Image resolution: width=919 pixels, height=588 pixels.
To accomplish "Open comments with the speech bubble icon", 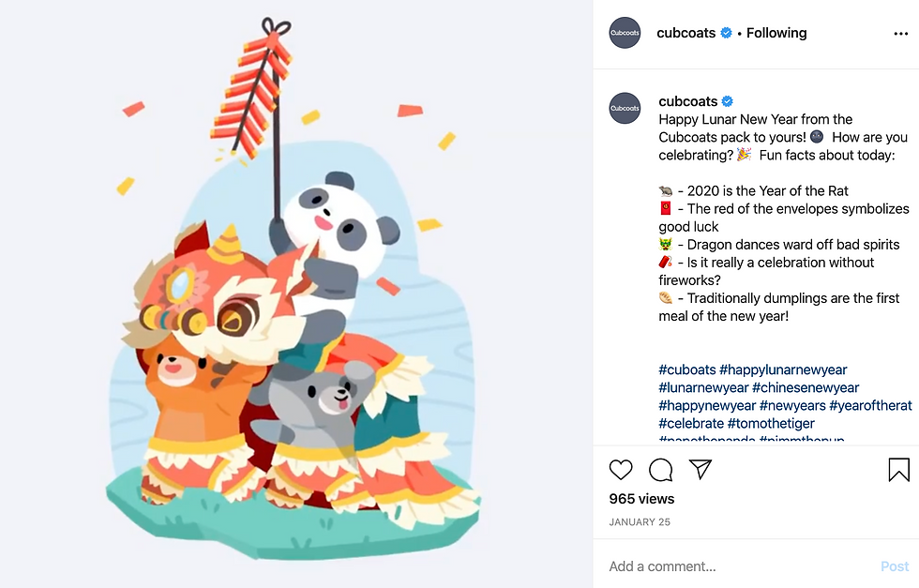I will pyautogui.click(x=660, y=470).
